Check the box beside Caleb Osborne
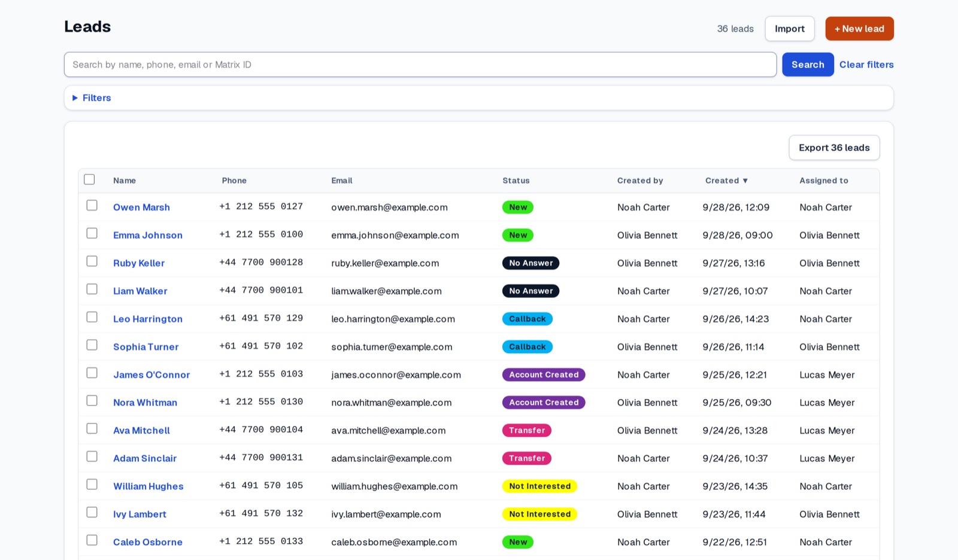958x560 pixels. pyautogui.click(x=92, y=540)
